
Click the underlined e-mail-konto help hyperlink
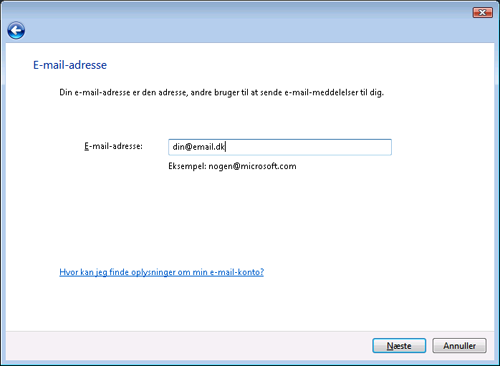(161, 272)
